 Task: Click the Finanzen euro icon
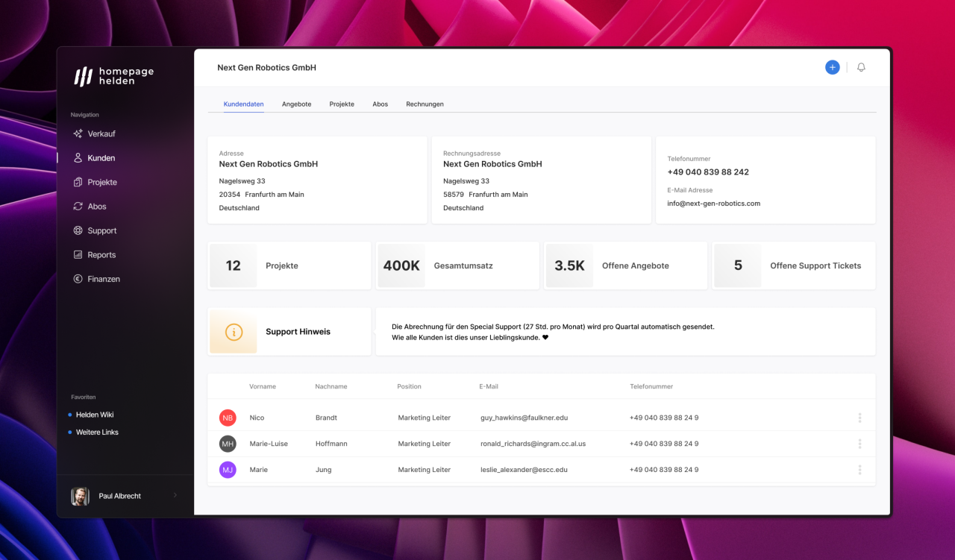pos(78,279)
